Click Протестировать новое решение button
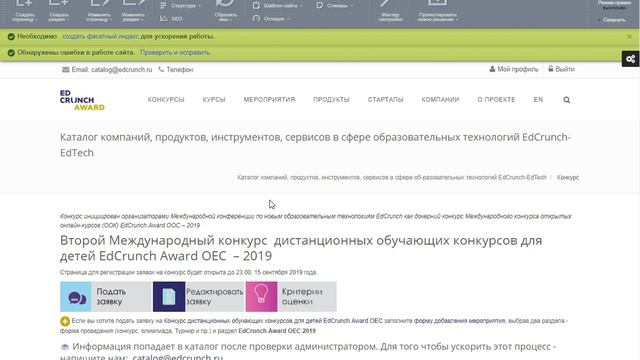 click(x=438, y=11)
